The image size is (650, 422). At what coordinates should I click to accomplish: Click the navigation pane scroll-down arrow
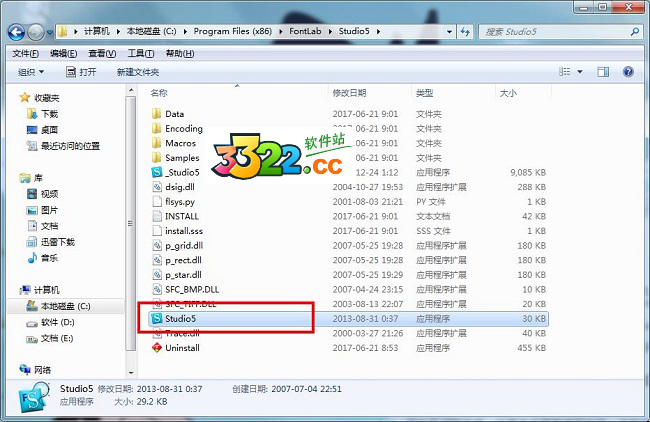pos(131,373)
